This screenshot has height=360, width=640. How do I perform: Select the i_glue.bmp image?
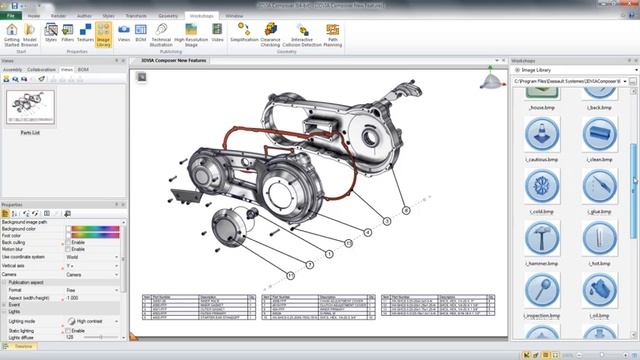599,186
